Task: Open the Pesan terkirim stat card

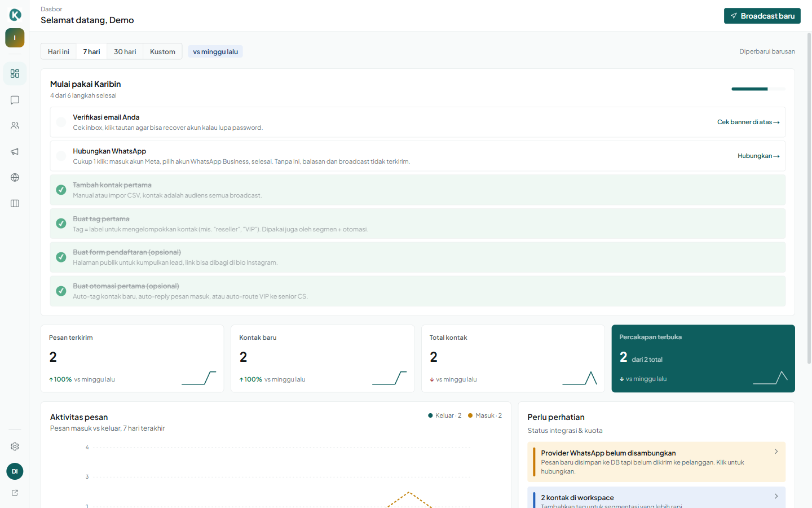Action: (x=133, y=358)
